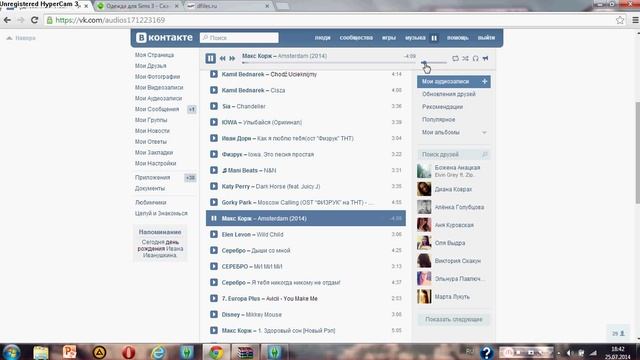Toggle shuffle mode in audio player

(465, 58)
